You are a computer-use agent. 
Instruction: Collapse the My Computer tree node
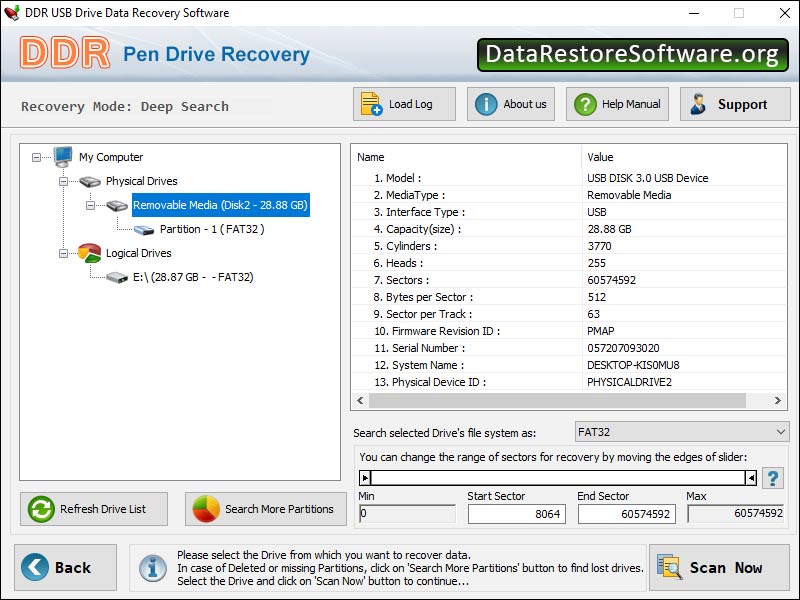36,157
